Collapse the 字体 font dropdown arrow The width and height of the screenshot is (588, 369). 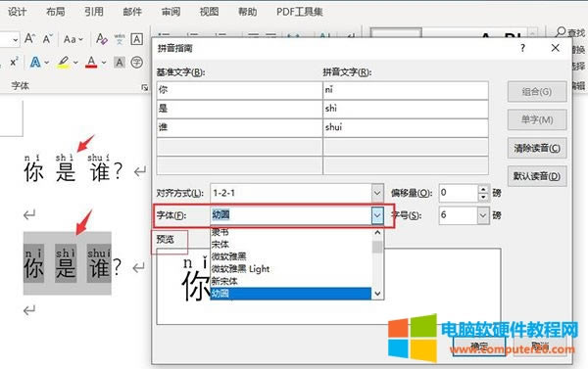pyautogui.click(x=377, y=215)
